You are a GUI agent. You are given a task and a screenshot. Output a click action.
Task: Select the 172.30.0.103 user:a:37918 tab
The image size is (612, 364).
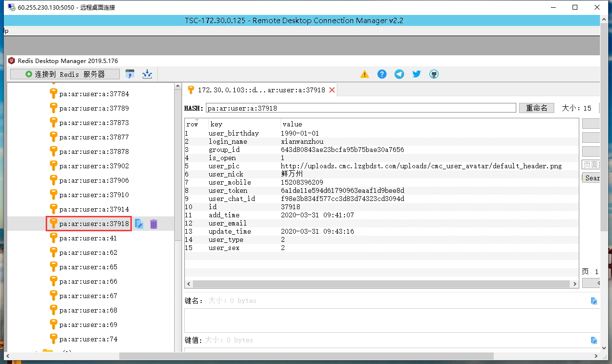click(261, 90)
